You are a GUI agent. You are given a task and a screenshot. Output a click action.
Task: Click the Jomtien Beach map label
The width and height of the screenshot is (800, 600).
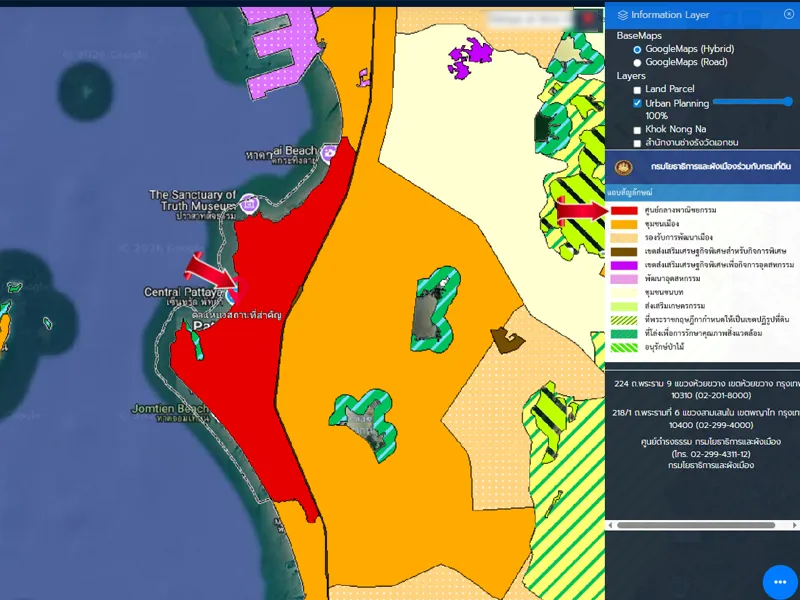click(169, 409)
